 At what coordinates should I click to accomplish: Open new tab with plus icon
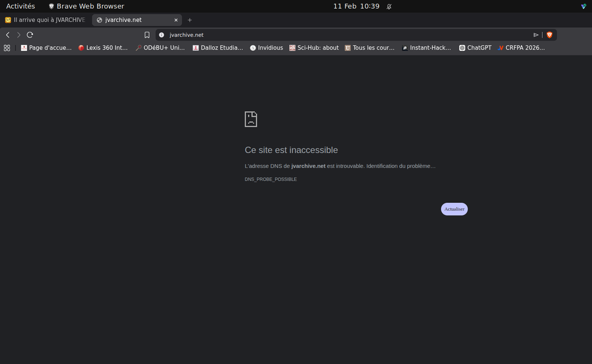[190, 20]
